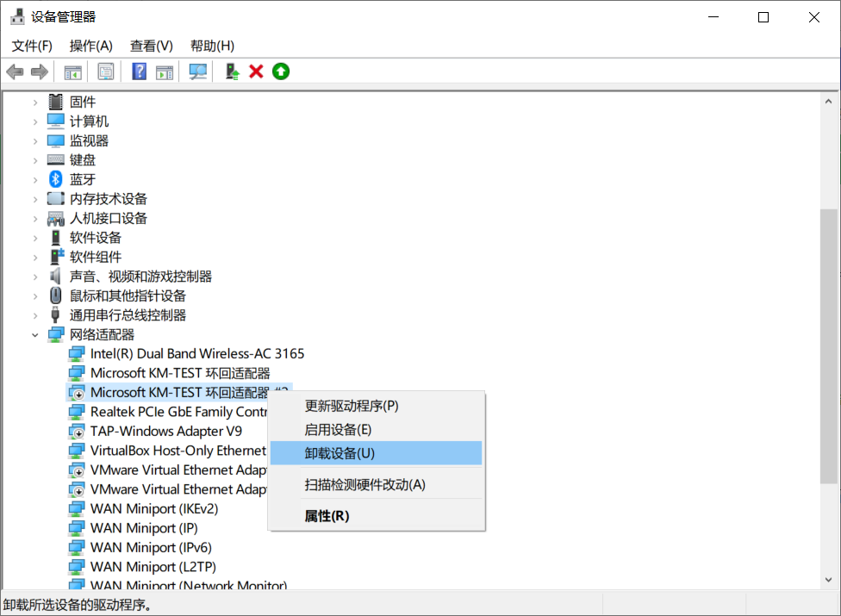The width and height of the screenshot is (841, 616).
Task: Expand the 软件设备 node
Action: [35, 238]
